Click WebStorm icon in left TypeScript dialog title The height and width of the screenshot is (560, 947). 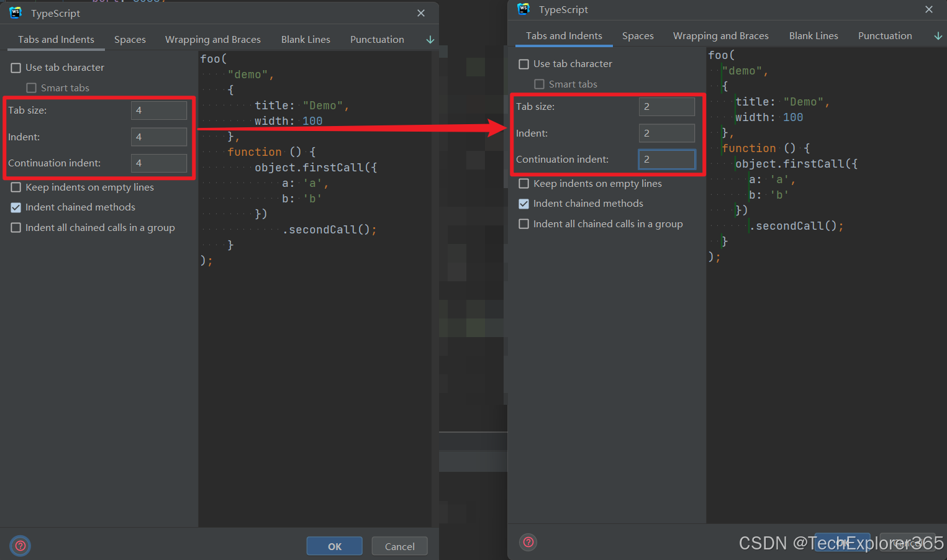(16, 13)
